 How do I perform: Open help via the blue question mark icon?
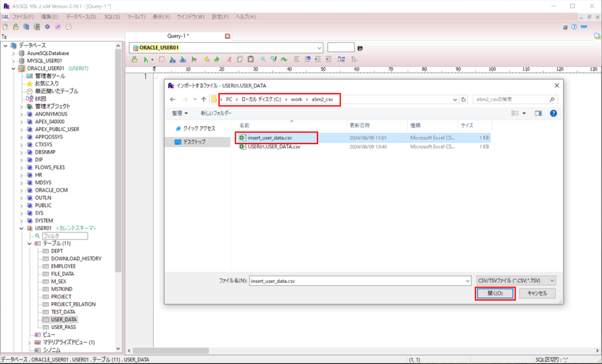click(553, 113)
